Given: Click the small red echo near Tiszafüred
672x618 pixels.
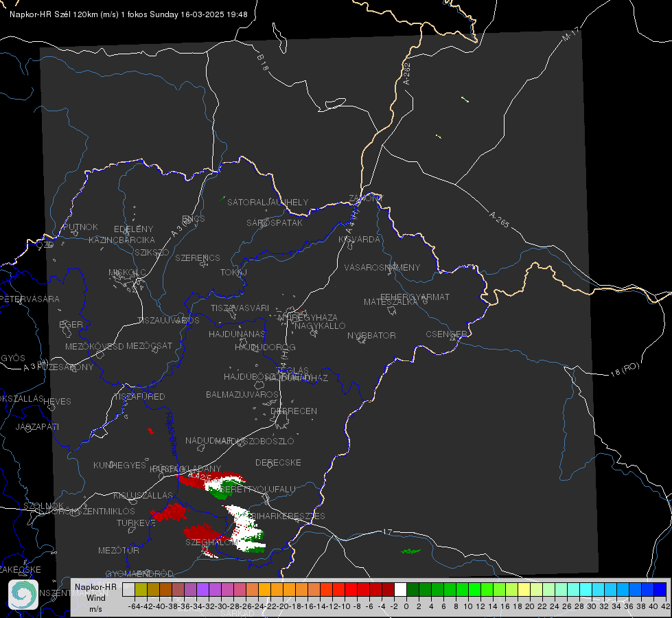Looking at the screenshot, I should coord(150,431).
